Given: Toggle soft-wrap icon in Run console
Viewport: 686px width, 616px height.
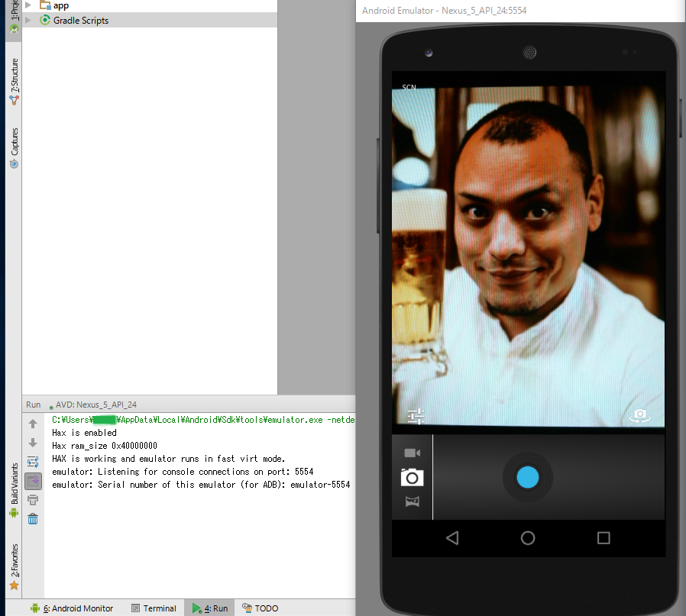Looking at the screenshot, I should point(33,462).
